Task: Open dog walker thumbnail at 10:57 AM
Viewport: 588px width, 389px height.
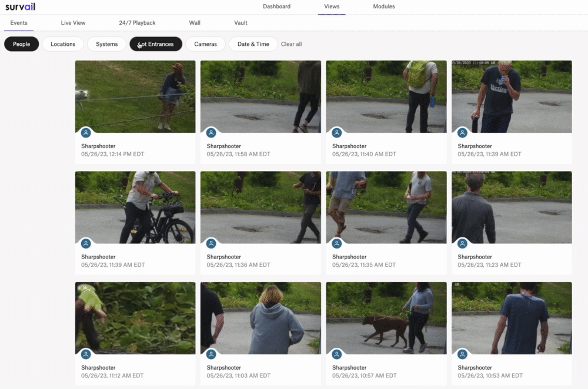Action: click(x=386, y=318)
